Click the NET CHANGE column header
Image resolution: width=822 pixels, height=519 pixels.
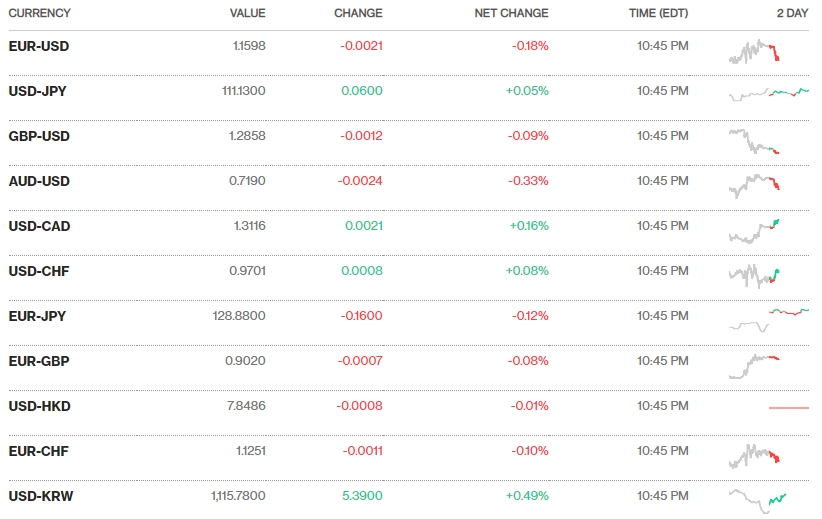(511, 13)
